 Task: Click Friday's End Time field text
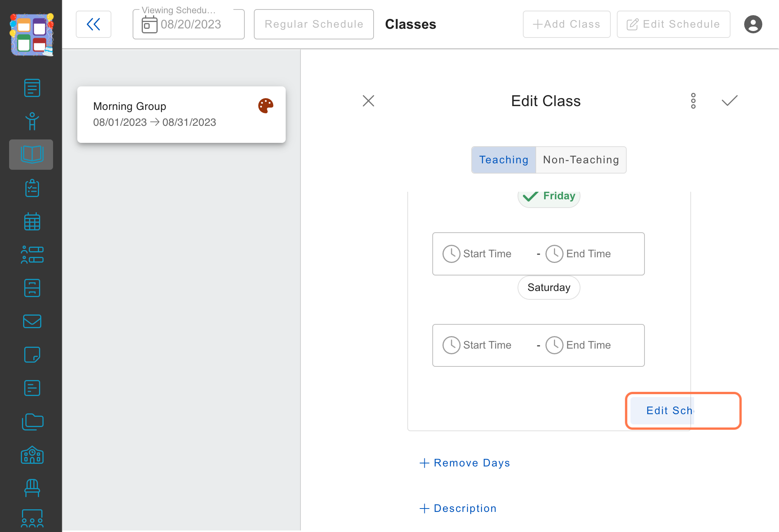click(x=588, y=254)
